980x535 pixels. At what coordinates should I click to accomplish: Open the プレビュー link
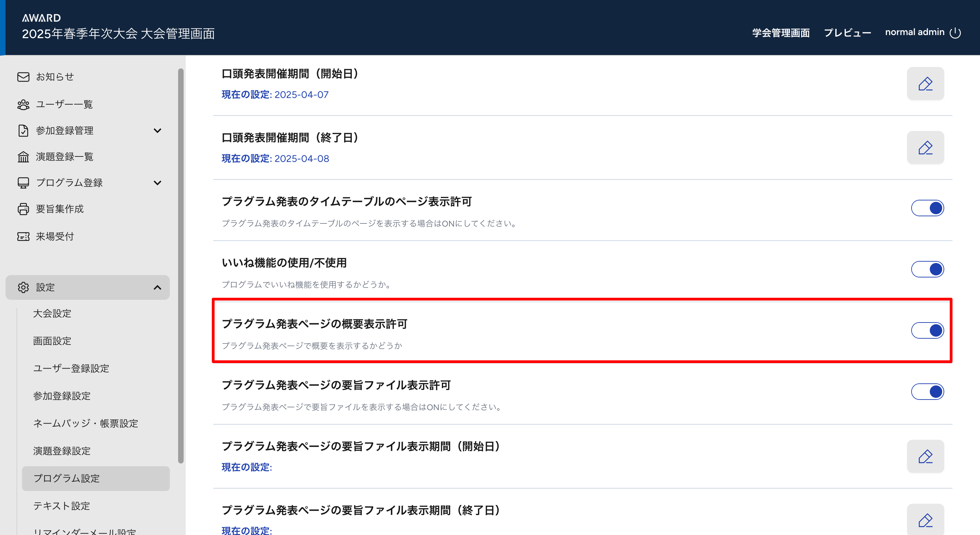847,33
